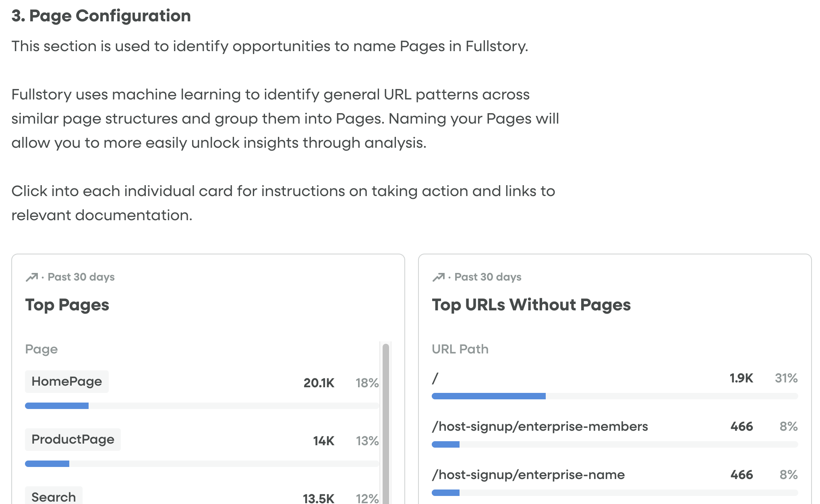Click Past 30 days label on Top URLs card
The width and height of the screenshot is (820, 504).
tap(488, 277)
